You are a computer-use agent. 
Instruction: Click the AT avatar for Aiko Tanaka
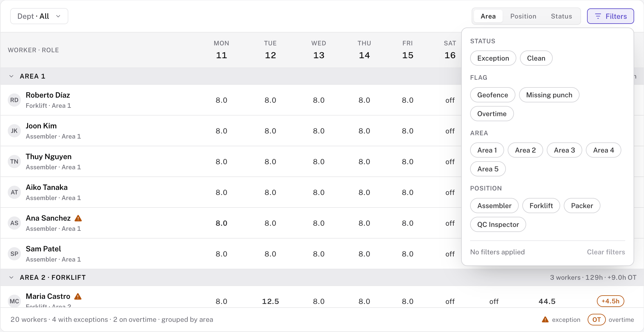pos(14,192)
